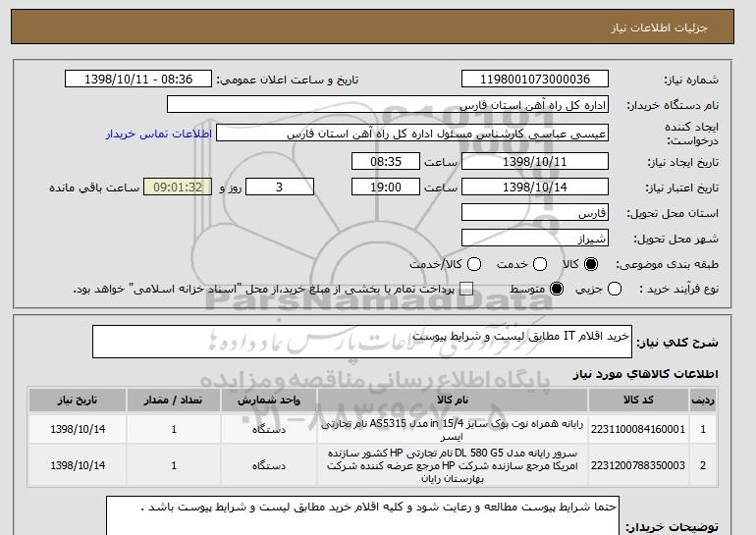Viewport: 756px width, 535px height.
Task: Select the کالا/خدمت radio button
Action: (474, 264)
